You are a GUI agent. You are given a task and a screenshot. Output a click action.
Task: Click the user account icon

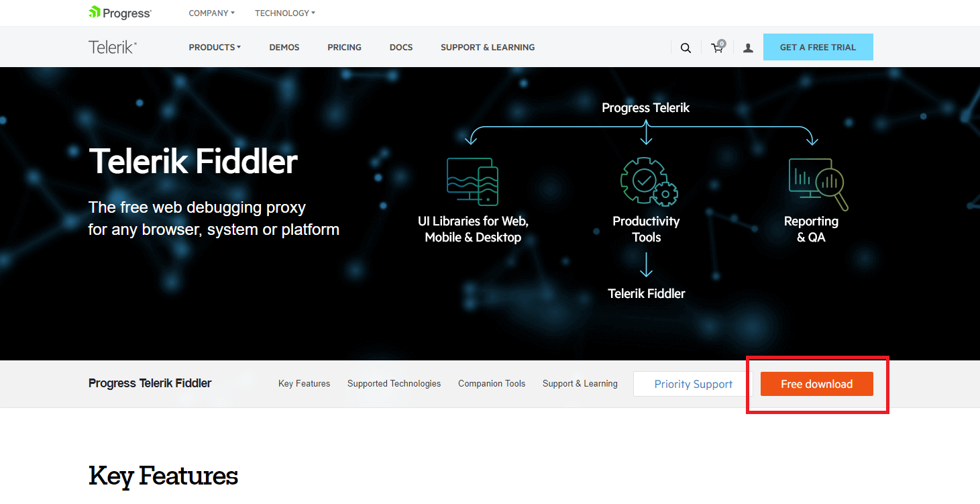coord(748,48)
